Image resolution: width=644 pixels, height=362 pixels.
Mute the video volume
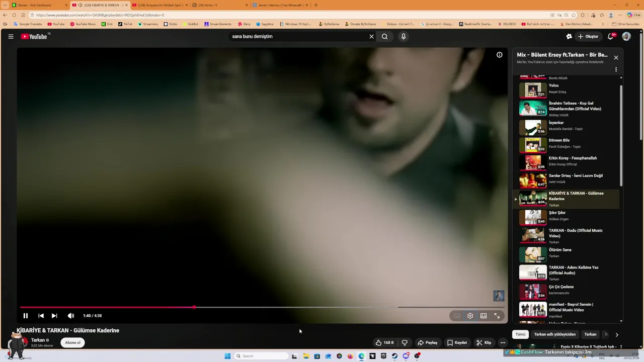[x=71, y=316]
